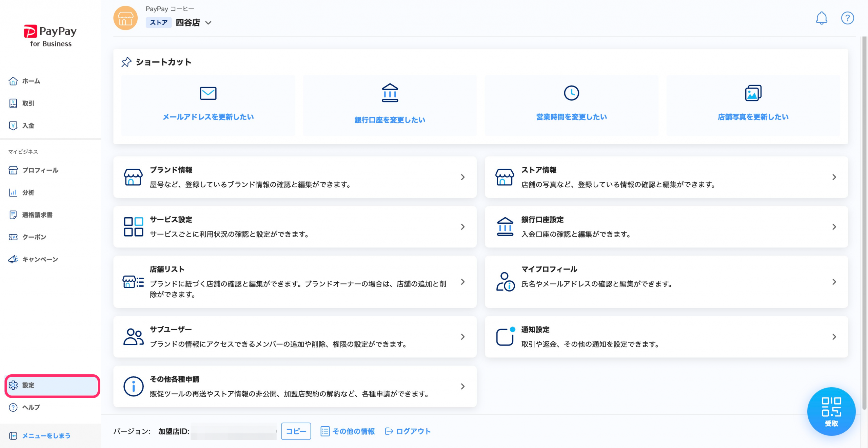Click the chevron on サービス設定 card

coord(462,227)
